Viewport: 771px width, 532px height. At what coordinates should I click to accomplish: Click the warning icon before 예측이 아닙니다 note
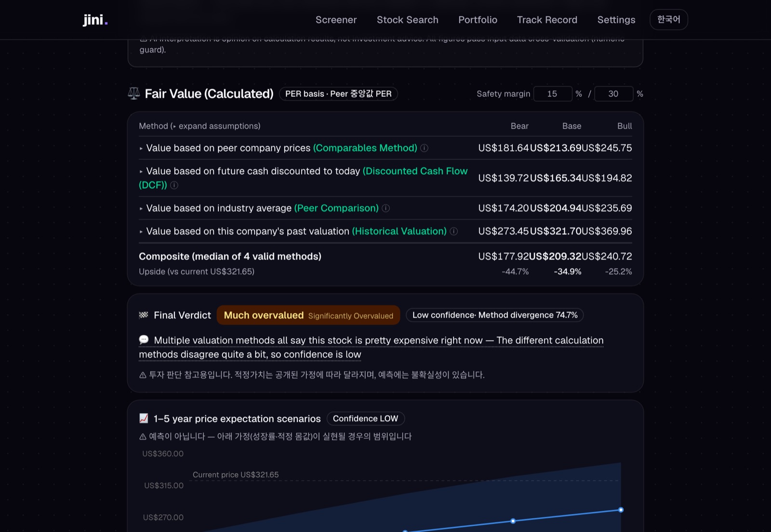143,437
